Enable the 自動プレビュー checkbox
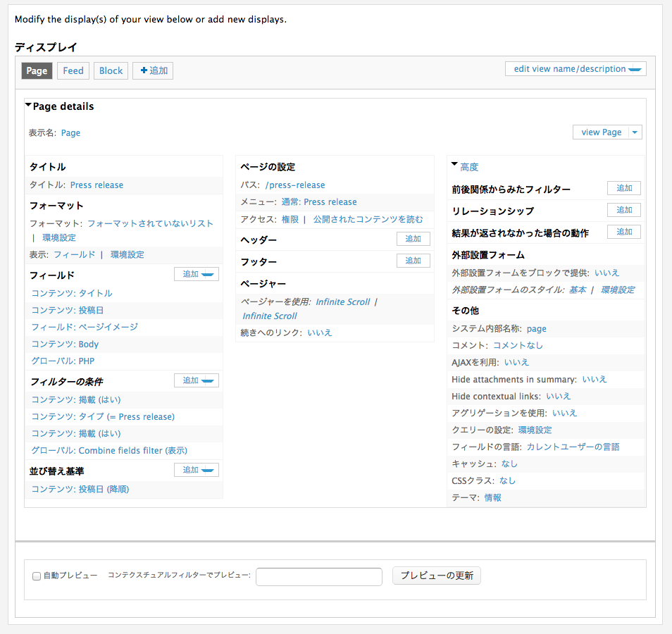This screenshot has width=672, height=634. coord(36,576)
